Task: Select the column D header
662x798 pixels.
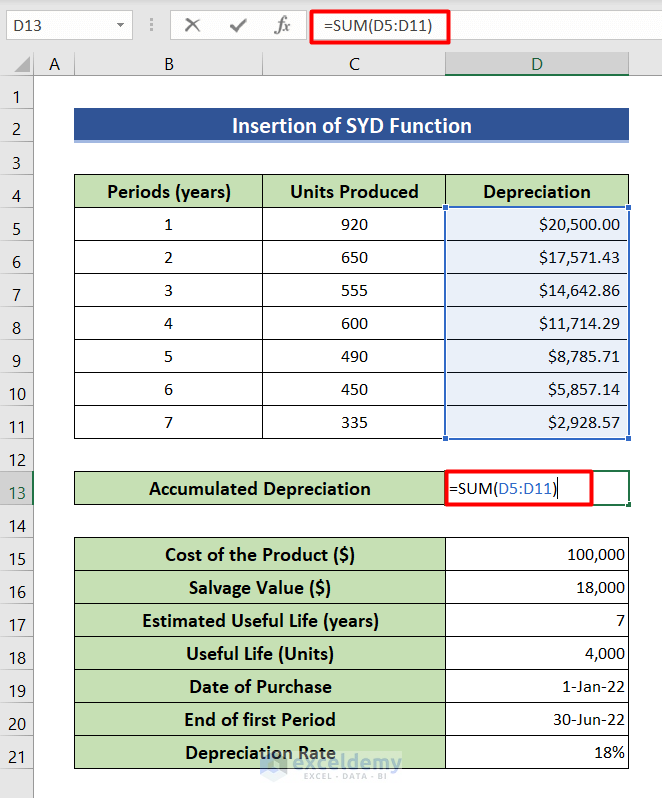Action: (537, 65)
